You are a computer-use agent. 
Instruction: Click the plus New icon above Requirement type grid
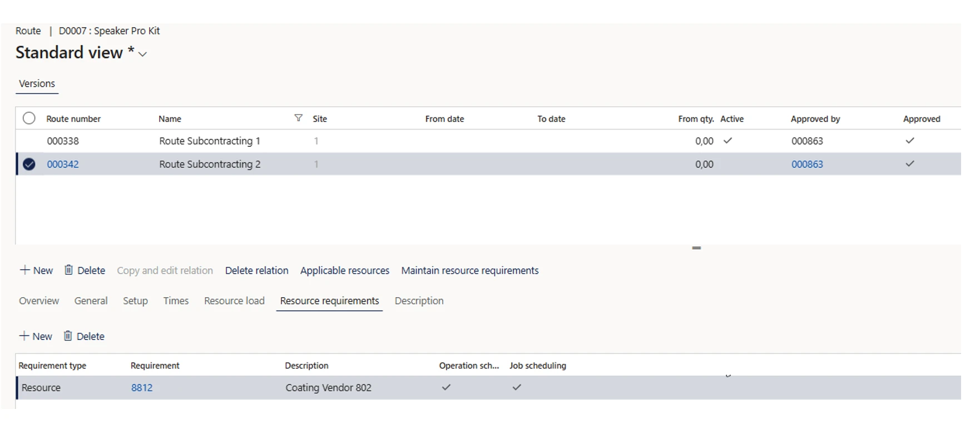(x=24, y=336)
